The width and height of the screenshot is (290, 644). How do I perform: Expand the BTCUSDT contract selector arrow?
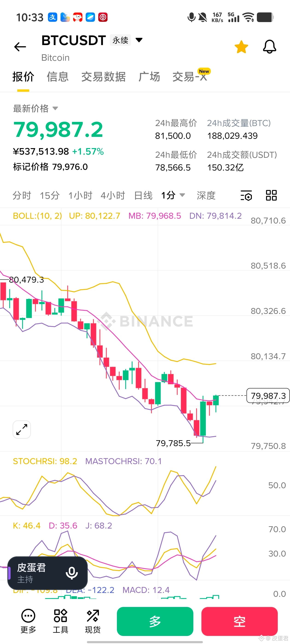click(139, 40)
